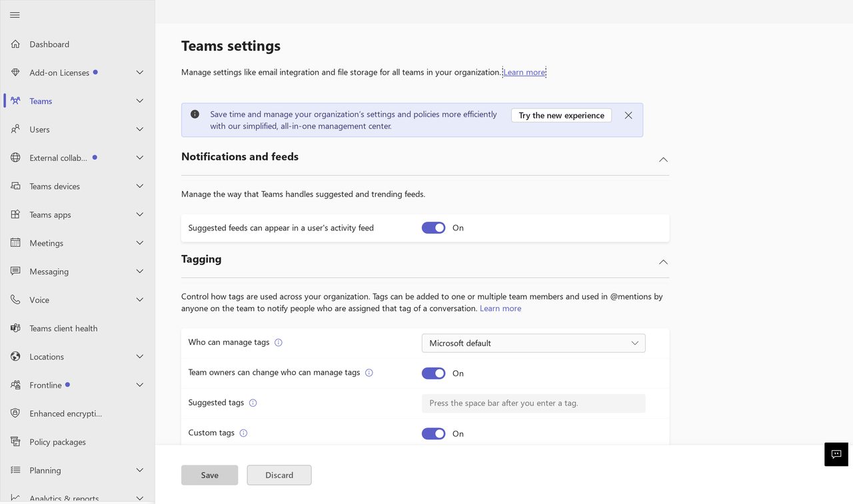The width and height of the screenshot is (853, 504).
Task: Open Enhanced encryption menu item
Action: click(77, 413)
